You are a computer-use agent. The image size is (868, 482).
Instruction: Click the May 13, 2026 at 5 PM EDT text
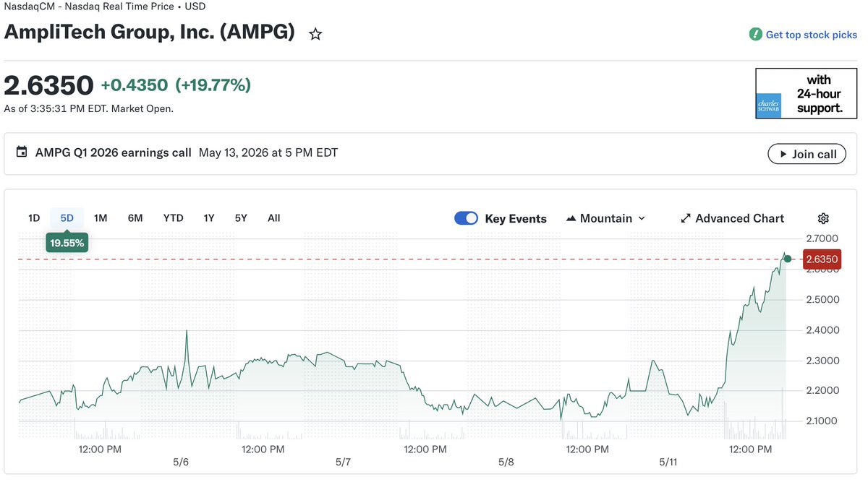[268, 152]
